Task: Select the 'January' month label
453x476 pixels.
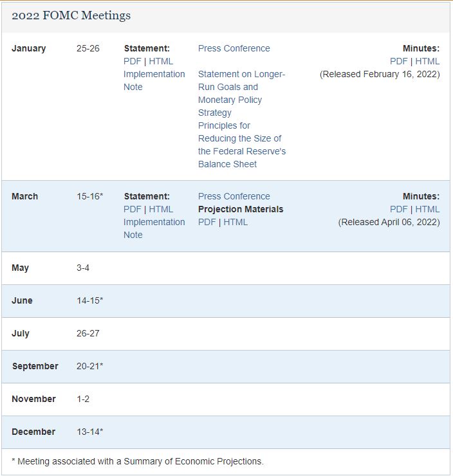Action: [29, 49]
